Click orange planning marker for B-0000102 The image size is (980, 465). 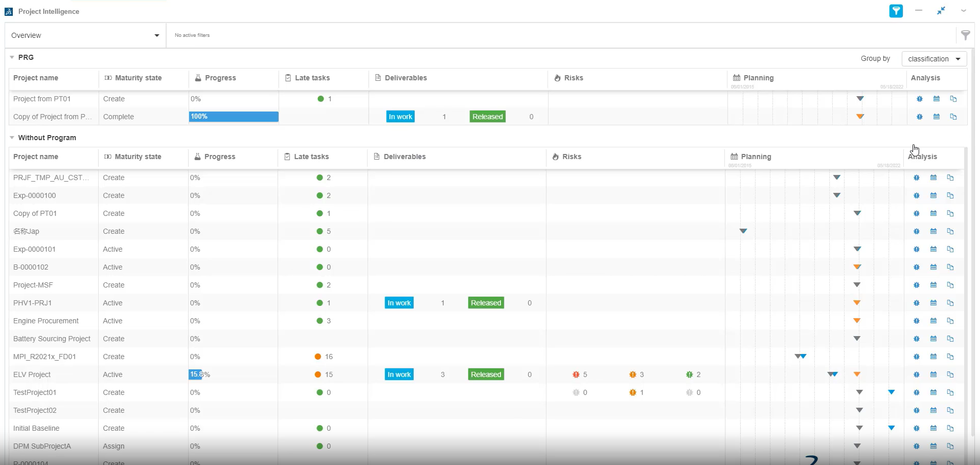[857, 267]
